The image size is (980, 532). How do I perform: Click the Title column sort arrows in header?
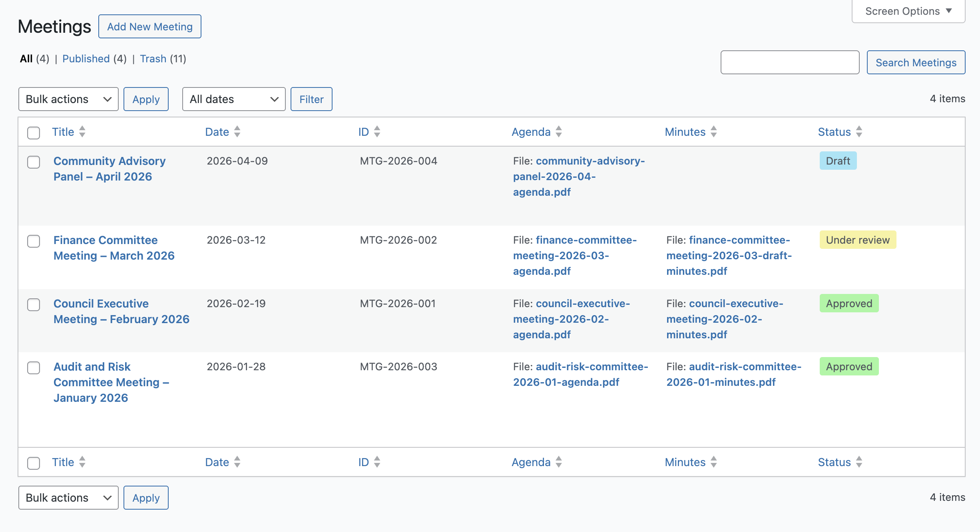tap(82, 132)
